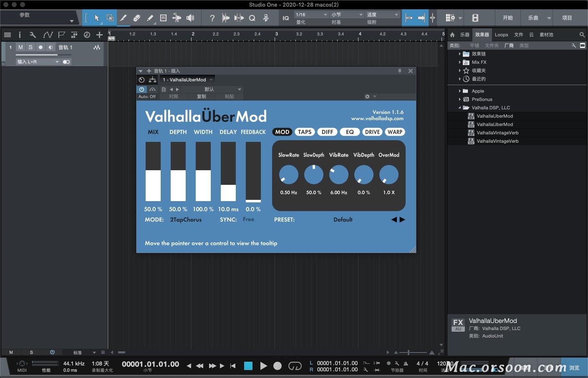Open the IQ quantize panel

point(286,18)
